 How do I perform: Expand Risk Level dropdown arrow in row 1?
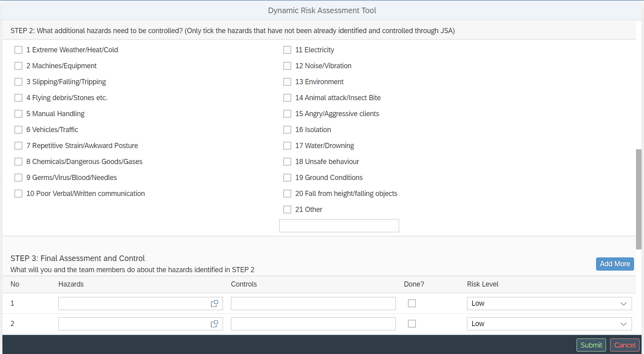pos(623,304)
